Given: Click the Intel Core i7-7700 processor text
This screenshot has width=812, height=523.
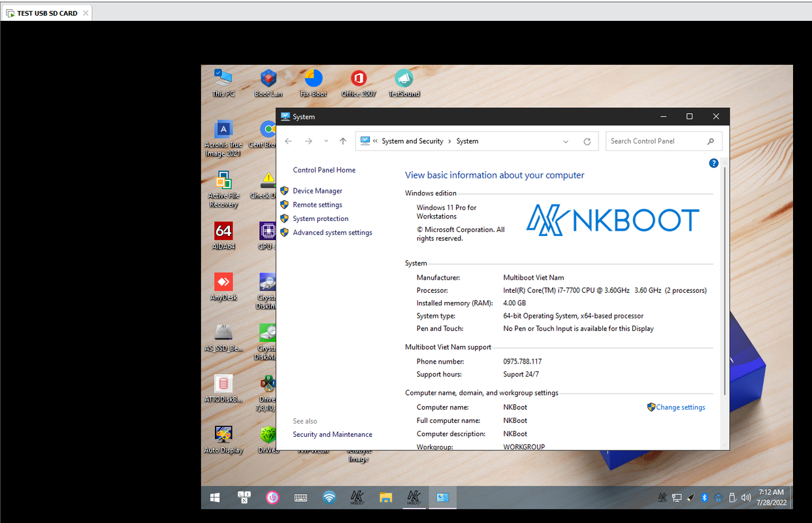Looking at the screenshot, I should click(x=605, y=290).
